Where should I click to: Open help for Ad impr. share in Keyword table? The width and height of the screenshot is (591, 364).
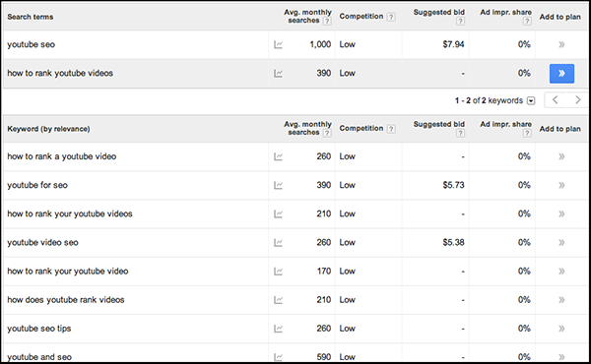(x=527, y=133)
